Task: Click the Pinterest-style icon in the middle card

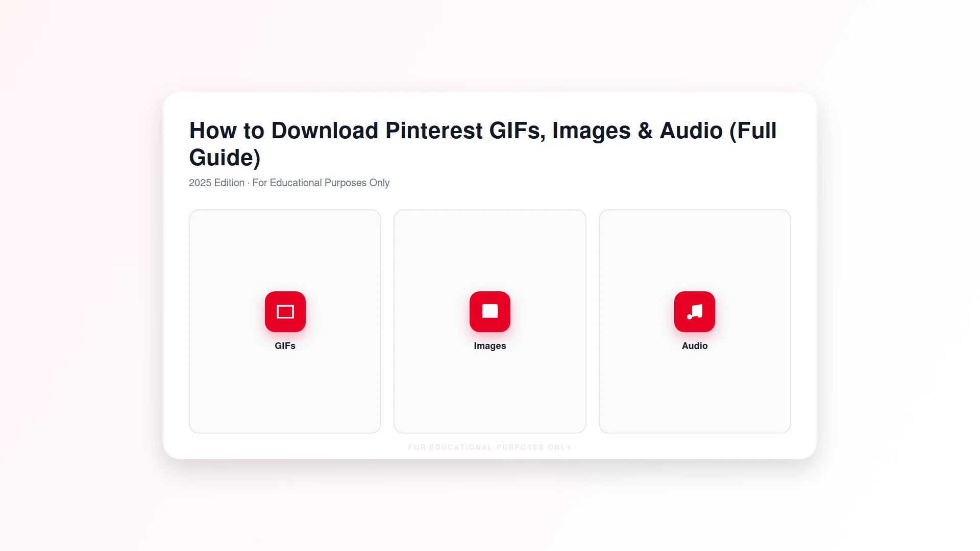Action: tap(489, 312)
